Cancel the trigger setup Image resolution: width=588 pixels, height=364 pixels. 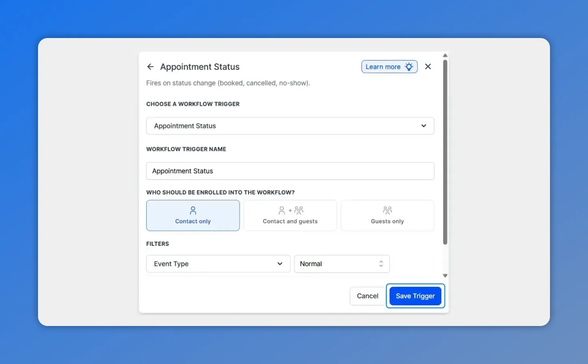pos(367,296)
